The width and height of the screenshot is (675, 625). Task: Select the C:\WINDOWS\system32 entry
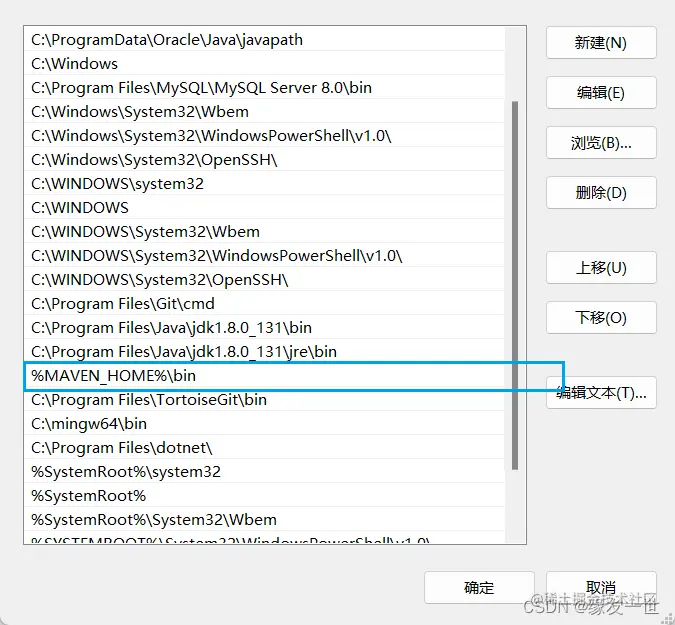(x=264, y=184)
